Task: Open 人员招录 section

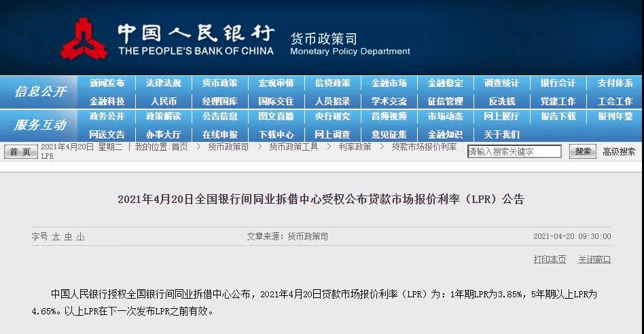Action: click(x=333, y=101)
